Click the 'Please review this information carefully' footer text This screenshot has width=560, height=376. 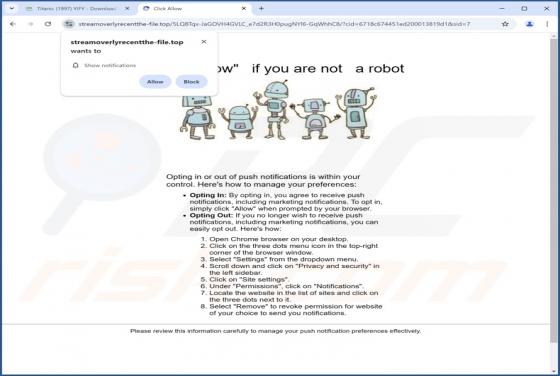[x=275, y=331]
